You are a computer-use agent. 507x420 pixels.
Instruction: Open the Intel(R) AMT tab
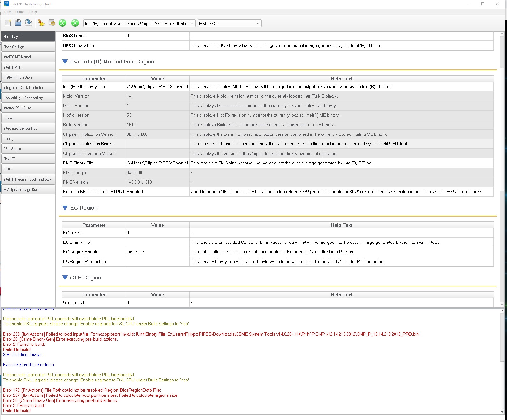[x=28, y=67]
